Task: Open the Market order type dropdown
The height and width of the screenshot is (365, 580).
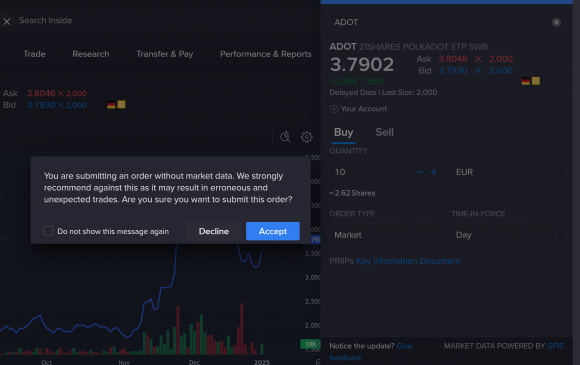Action: 385,235
